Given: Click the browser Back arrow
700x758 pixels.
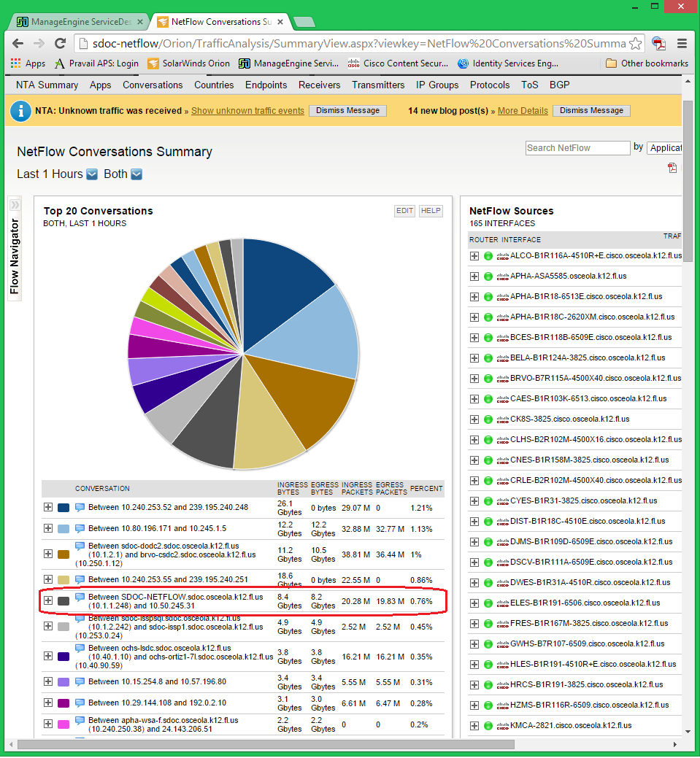Looking at the screenshot, I should pos(18,44).
